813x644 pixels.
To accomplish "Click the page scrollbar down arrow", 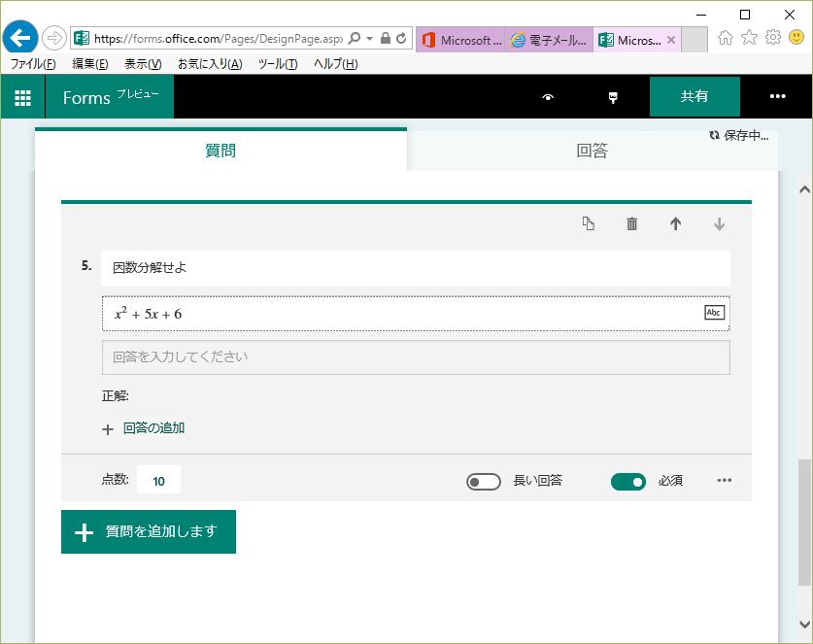I will [x=804, y=624].
